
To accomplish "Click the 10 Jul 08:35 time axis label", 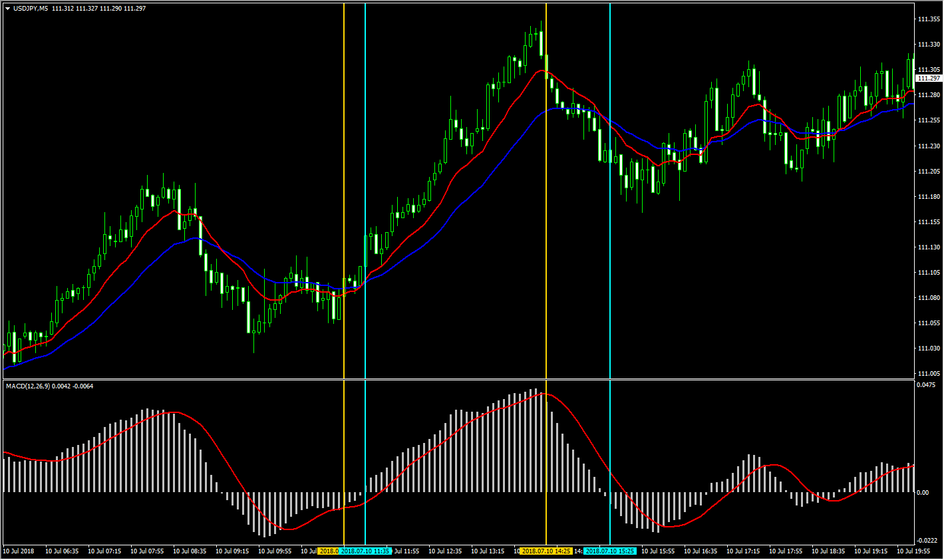I will pyautogui.click(x=190, y=551).
